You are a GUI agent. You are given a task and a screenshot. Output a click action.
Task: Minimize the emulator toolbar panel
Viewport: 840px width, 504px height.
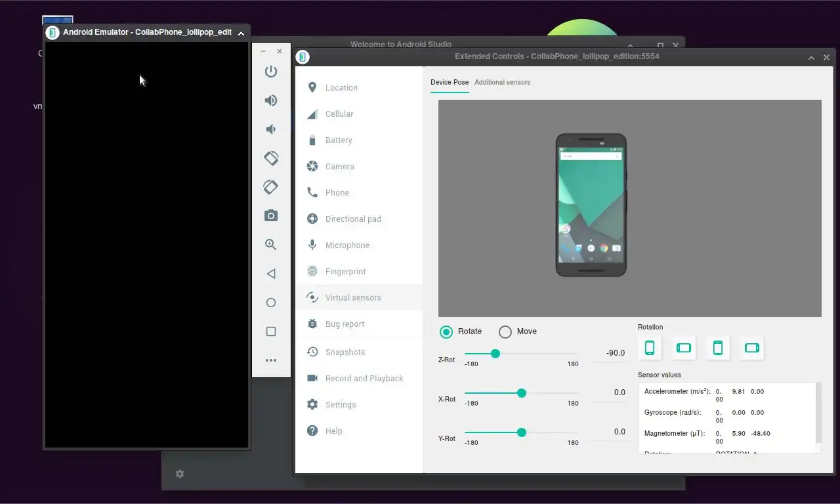(263, 51)
